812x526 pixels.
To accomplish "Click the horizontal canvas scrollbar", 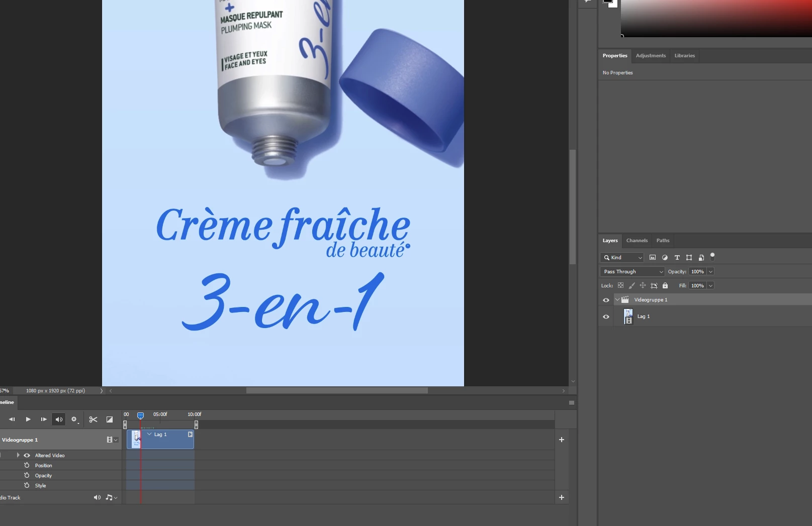I will coord(337,390).
